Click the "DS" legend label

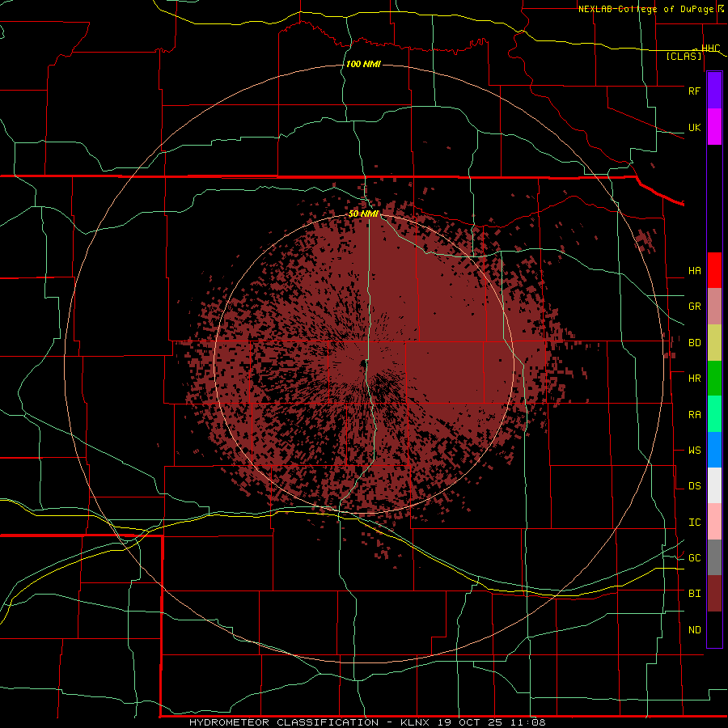point(694,486)
